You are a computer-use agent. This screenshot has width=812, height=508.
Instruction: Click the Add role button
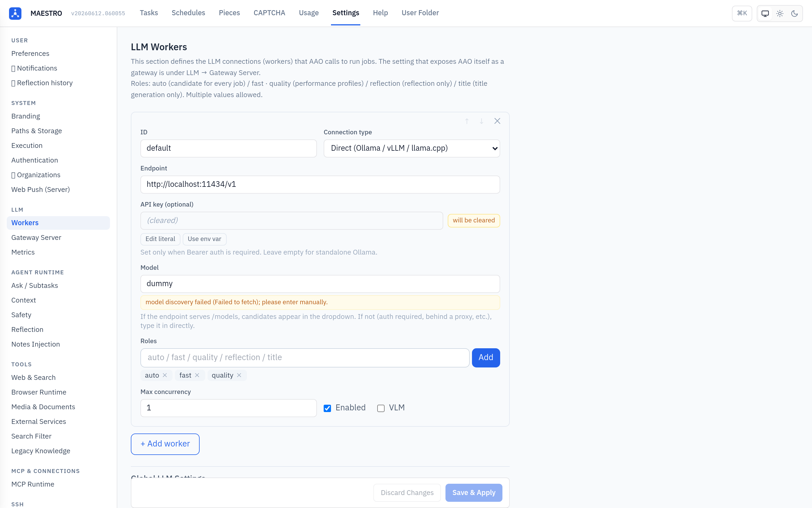point(486,358)
